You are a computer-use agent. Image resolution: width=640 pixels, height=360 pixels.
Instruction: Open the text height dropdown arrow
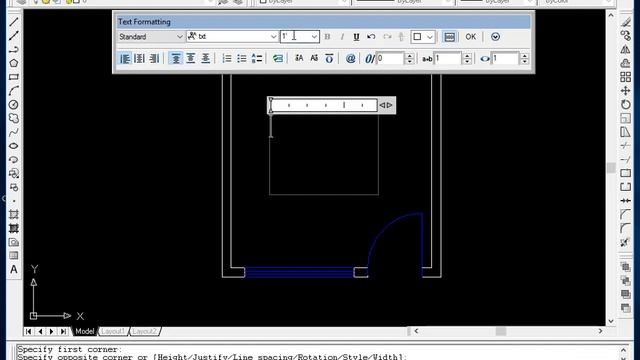coord(314,37)
